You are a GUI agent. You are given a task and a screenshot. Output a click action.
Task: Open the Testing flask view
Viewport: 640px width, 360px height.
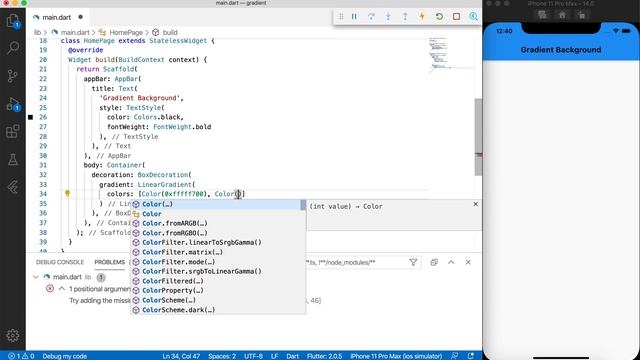[x=13, y=160]
